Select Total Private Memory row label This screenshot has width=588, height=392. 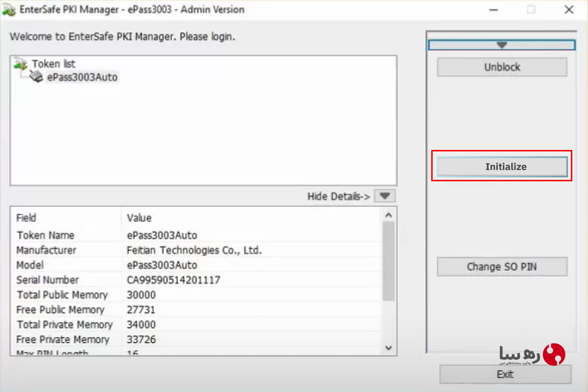pos(65,324)
